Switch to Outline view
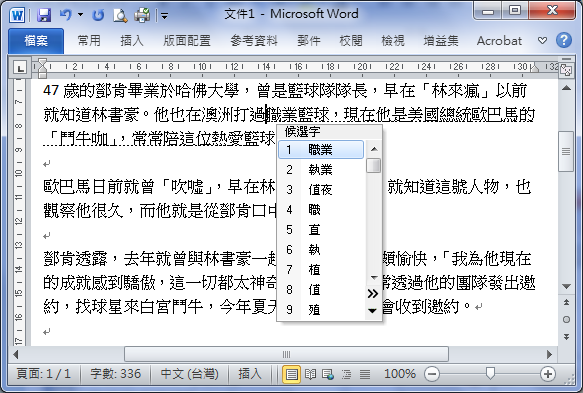Viewport: 583px width, 393px height. [347, 374]
